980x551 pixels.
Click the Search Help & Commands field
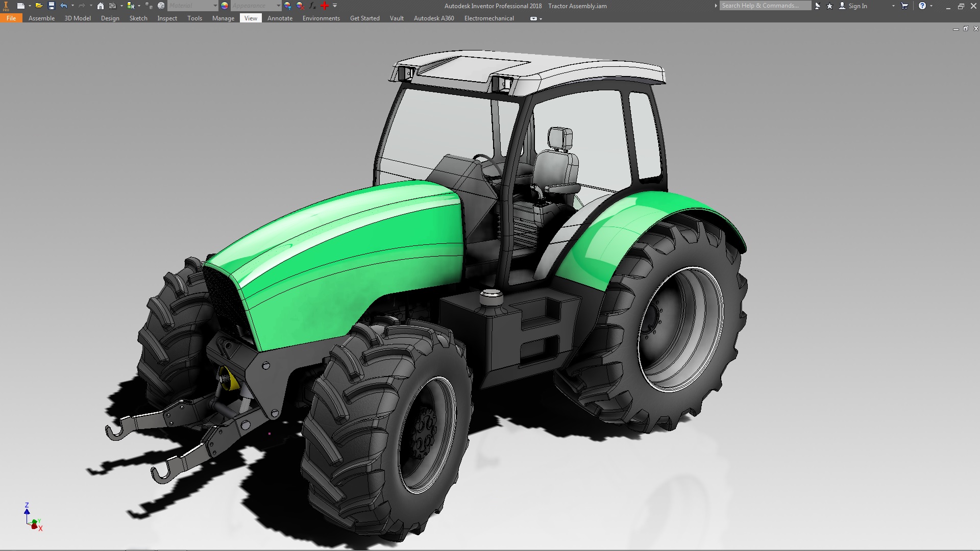[765, 6]
